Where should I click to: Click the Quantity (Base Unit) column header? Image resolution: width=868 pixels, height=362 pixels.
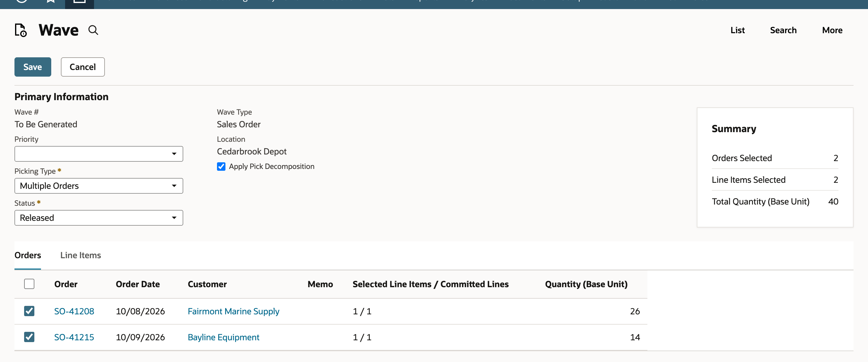(x=586, y=284)
